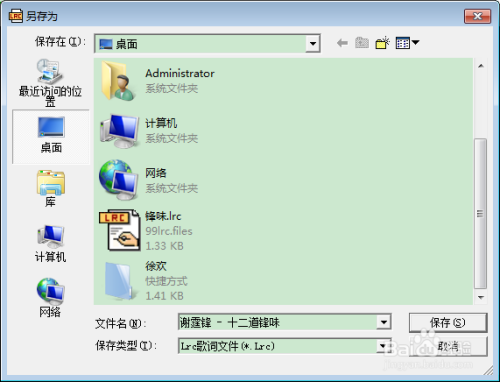Open the view menu icon
Viewport: 500px width, 382px height.
pyautogui.click(x=407, y=43)
